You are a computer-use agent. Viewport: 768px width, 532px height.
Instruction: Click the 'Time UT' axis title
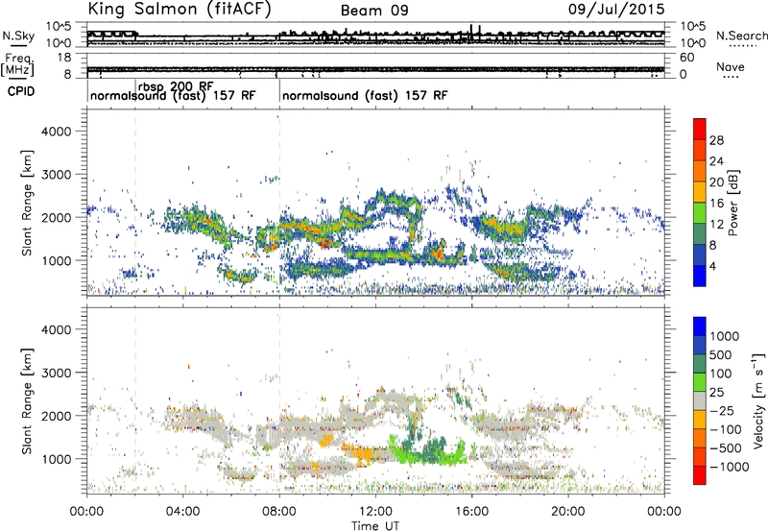click(375, 526)
